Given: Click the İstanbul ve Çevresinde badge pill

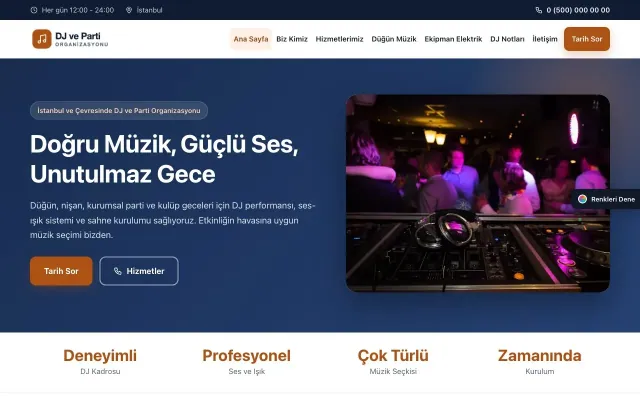Looking at the screenshot, I should (x=119, y=111).
